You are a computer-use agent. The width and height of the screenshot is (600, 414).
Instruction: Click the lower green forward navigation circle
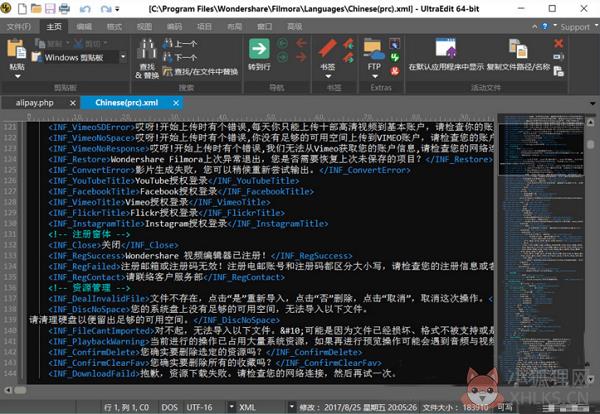click(282, 57)
